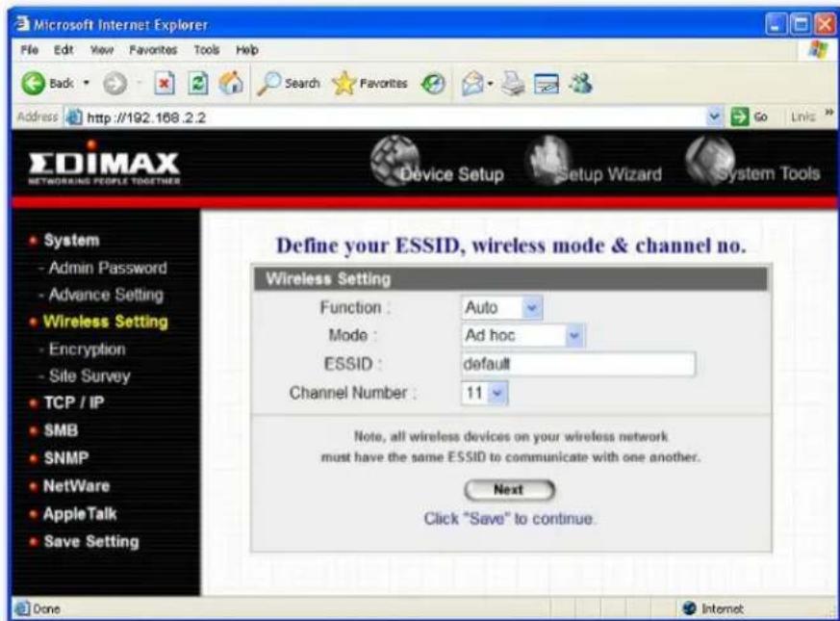Screen dimensions: 840x621
Task: Open the File menu
Action: pyautogui.click(x=30, y=50)
